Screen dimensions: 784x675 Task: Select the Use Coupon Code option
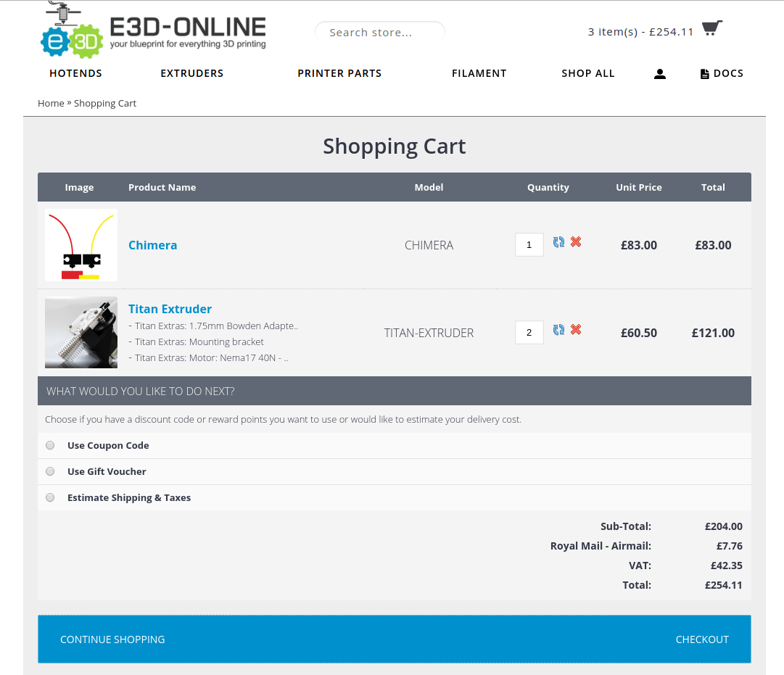(50, 445)
